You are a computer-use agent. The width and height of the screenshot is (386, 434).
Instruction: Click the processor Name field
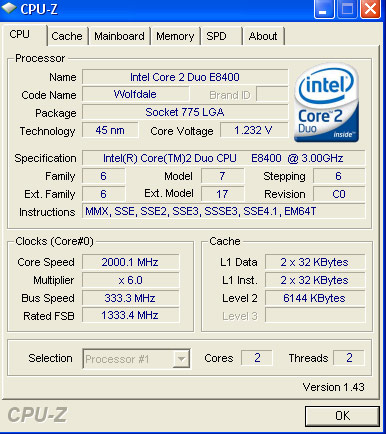click(185, 77)
